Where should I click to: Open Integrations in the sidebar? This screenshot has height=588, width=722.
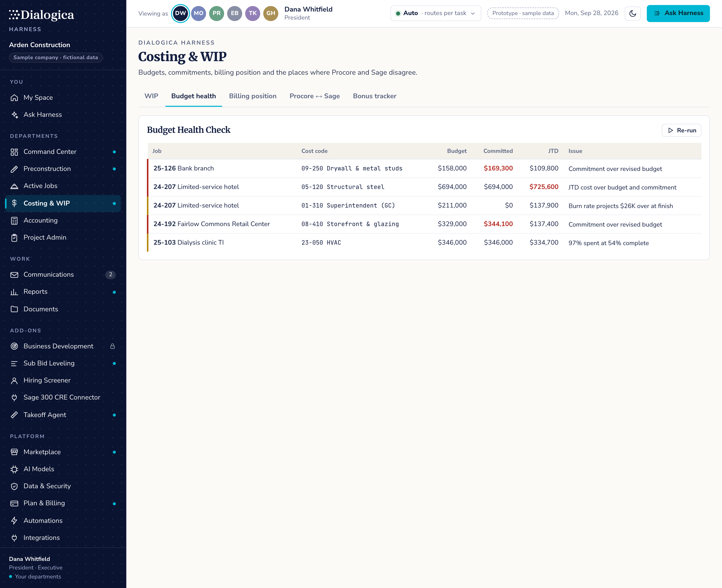coord(63,538)
